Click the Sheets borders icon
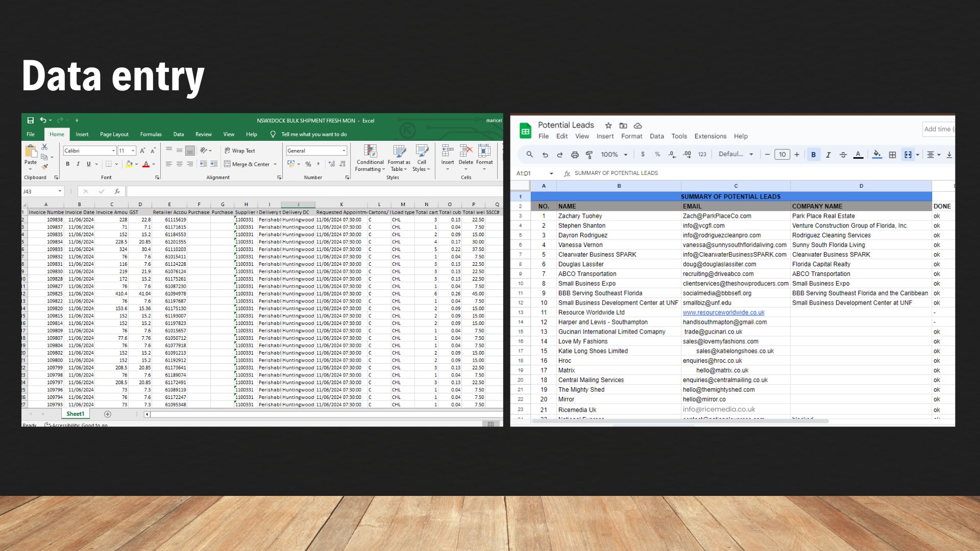 coord(892,155)
